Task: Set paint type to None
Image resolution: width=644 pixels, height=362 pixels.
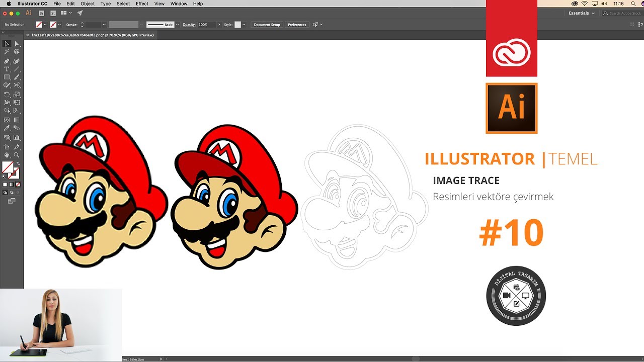Action: click(x=17, y=185)
